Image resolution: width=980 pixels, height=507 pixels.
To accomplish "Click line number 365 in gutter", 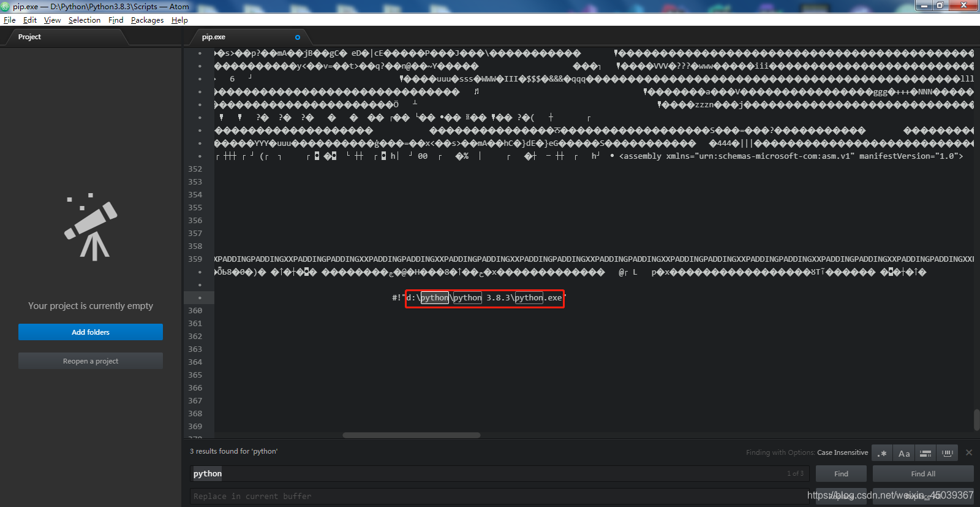I will pyautogui.click(x=195, y=375).
